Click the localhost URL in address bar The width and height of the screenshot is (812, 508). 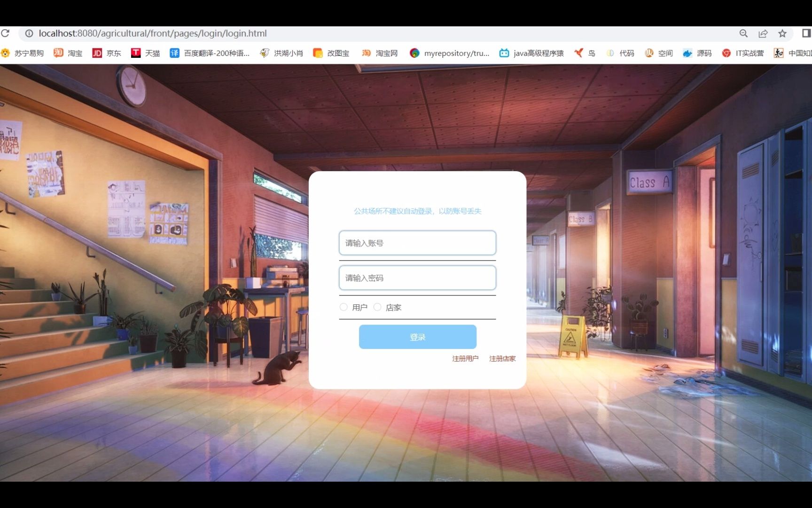pyautogui.click(x=153, y=33)
